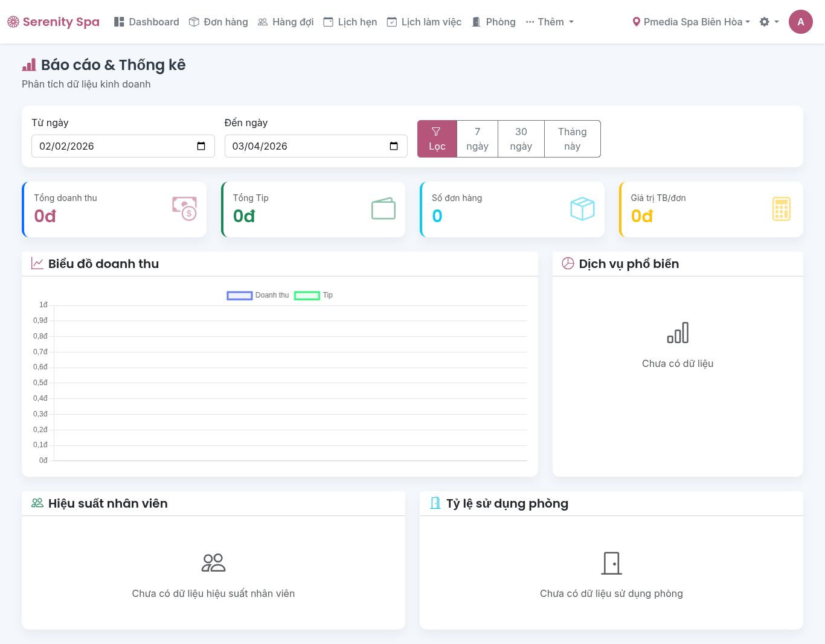Toggle Tip legend series in chart

313,295
